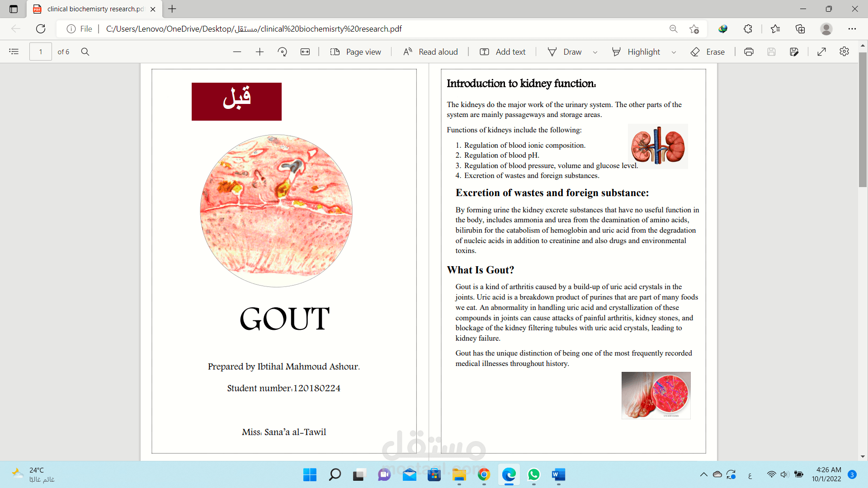The width and height of the screenshot is (868, 488).
Task: Open the table of contents sidebar
Action: 14,52
